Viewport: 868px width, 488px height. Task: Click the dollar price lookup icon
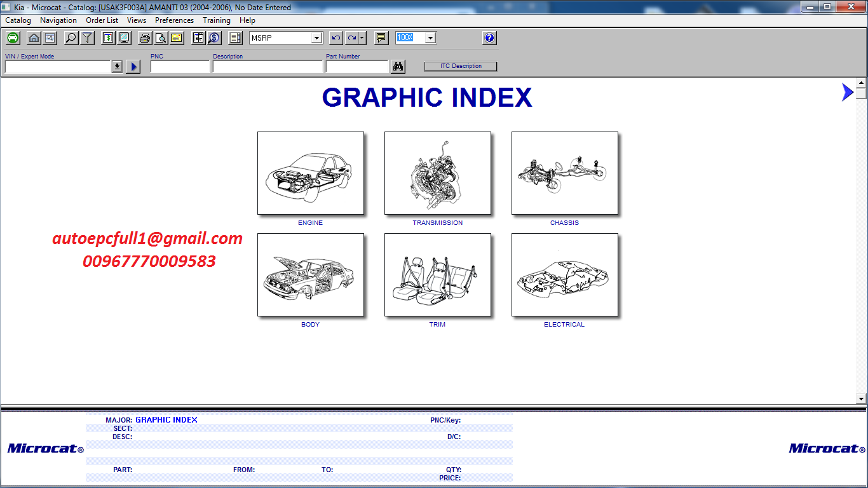tap(214, 38)
